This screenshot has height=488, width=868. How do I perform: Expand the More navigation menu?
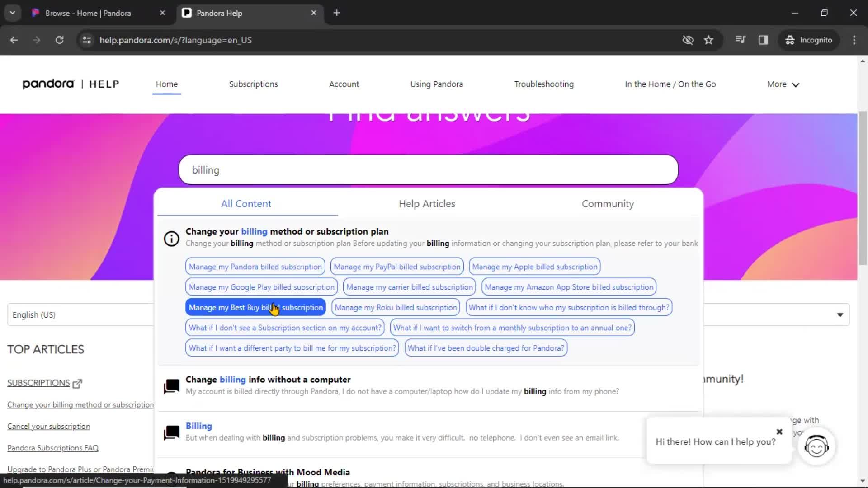(783, 84)
